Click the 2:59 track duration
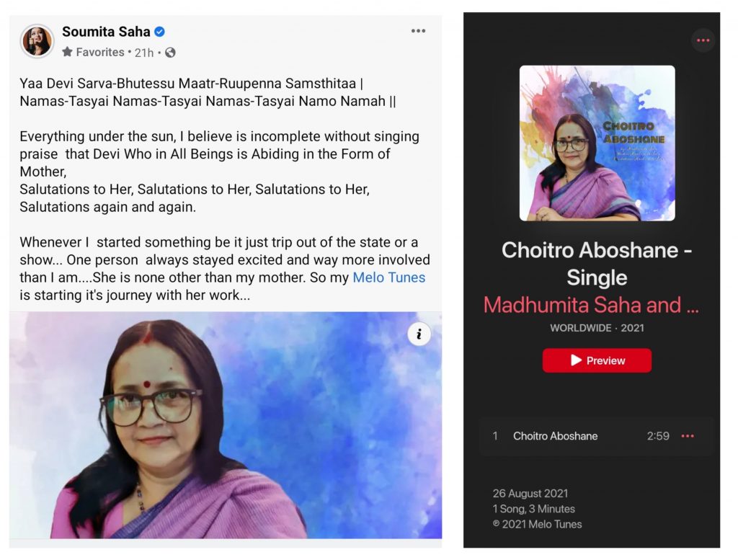This screenshot has height=560, width=738. pos(657,436)
